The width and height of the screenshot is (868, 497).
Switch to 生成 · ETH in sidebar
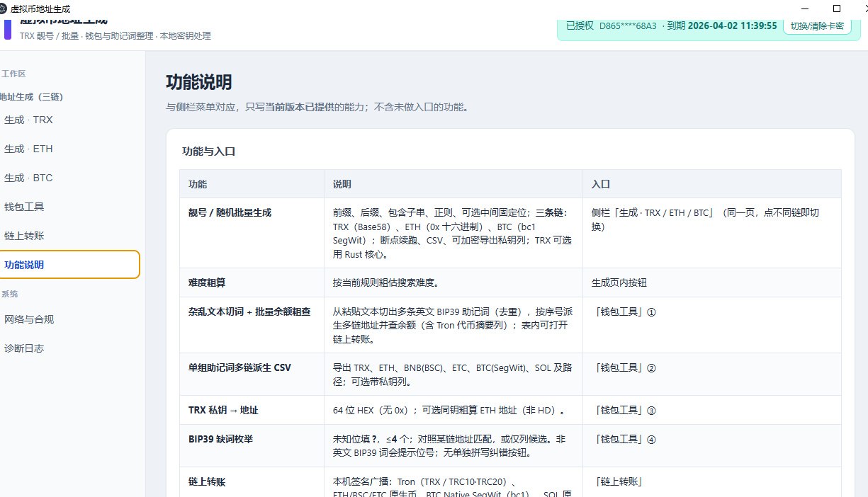point(28,149)
